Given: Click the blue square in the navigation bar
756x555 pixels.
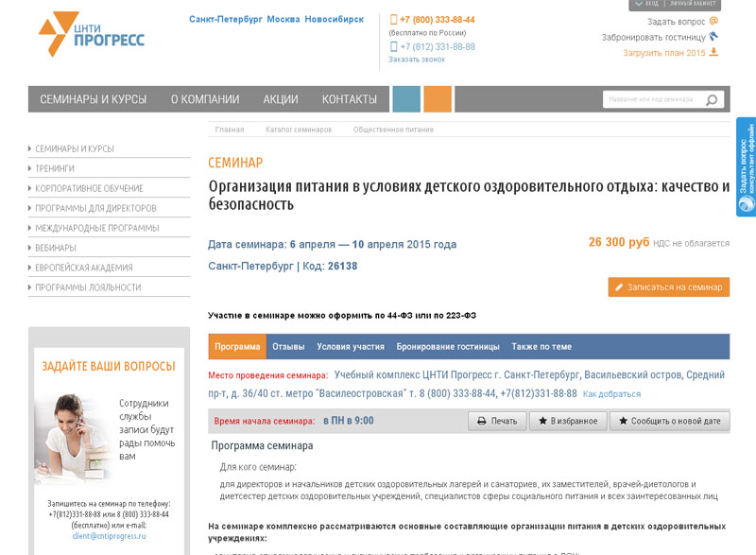Looking at the screenshot, I should coord(406,99).
